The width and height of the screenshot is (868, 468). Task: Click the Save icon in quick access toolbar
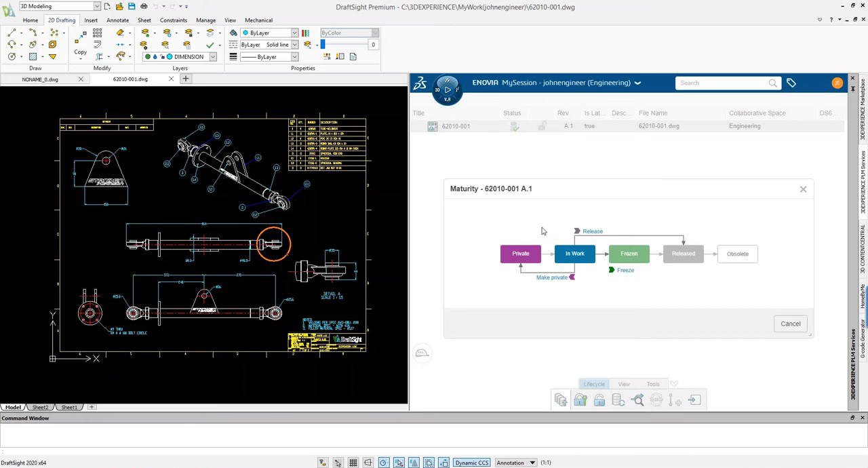[x=131, y=7]
